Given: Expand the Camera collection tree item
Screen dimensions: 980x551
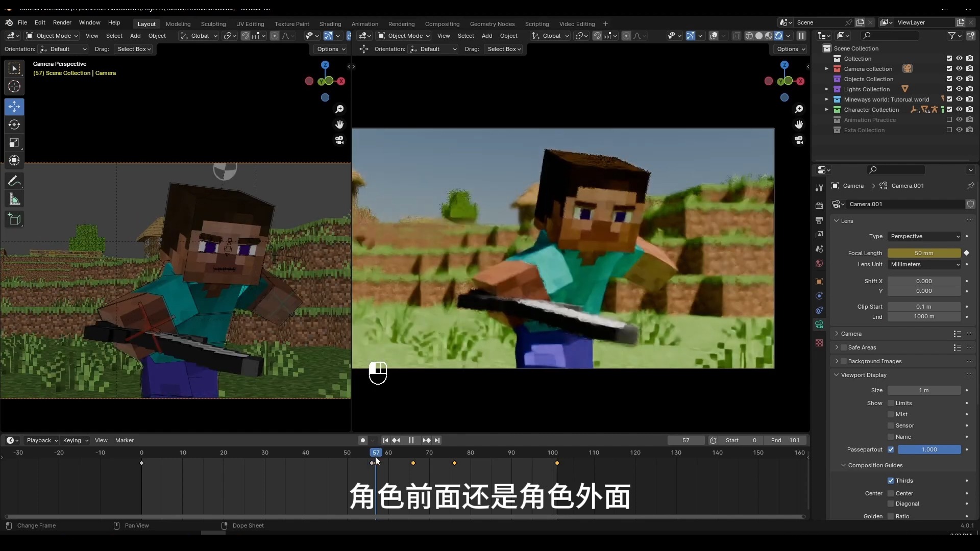Looking at the screenshot, I should click(x=827, y=69).
